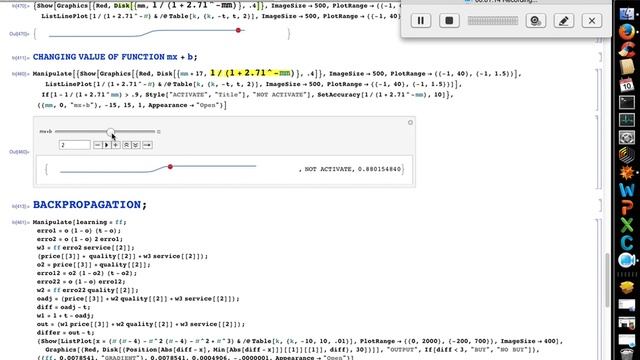The image size is (640, 360).
Task: Open the yellow box dock icon
Action: (627, 287)
